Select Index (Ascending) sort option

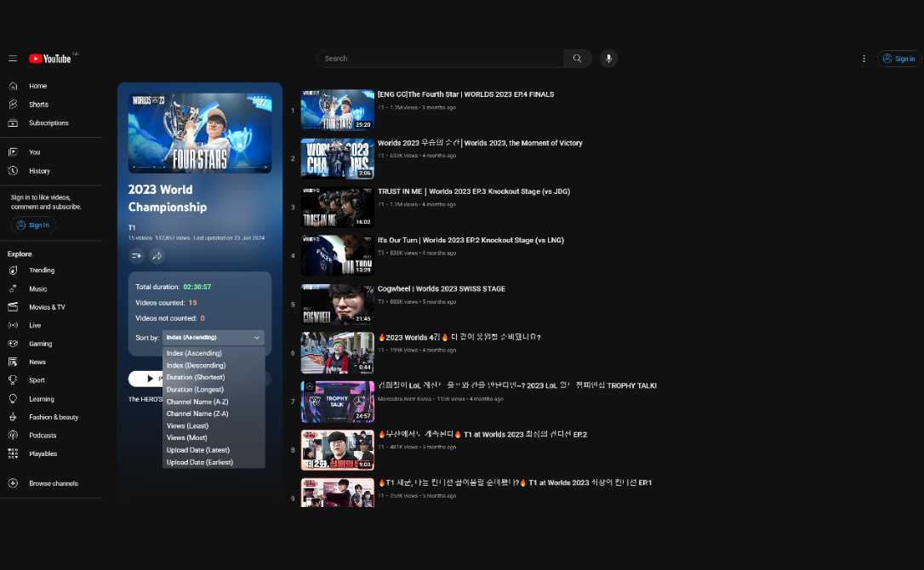pos(214,353)
